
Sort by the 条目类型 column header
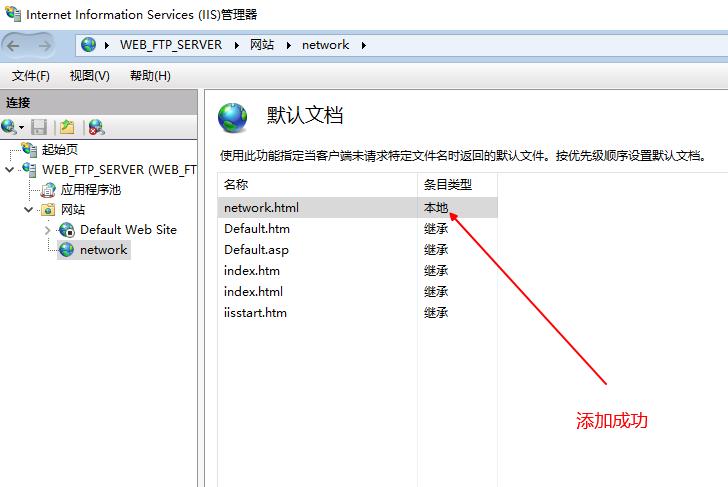457,185
